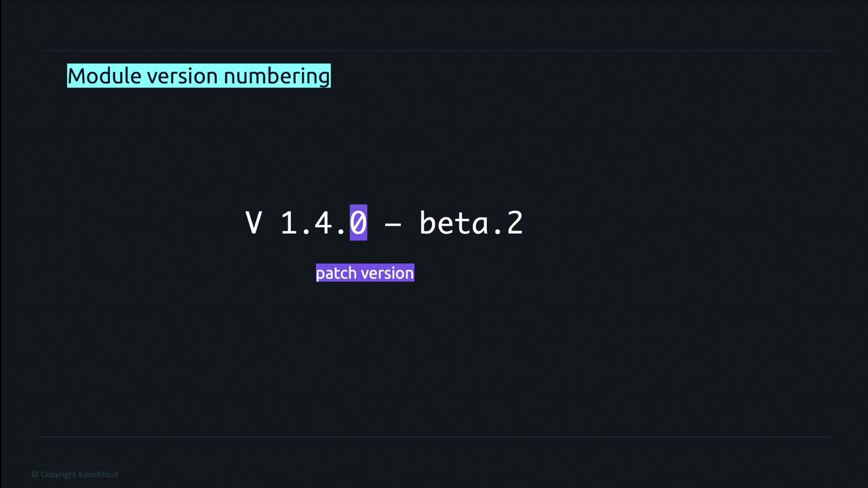Select the minor version digit 4
This screenshot has width=868, height=488.
coord(323,223)
